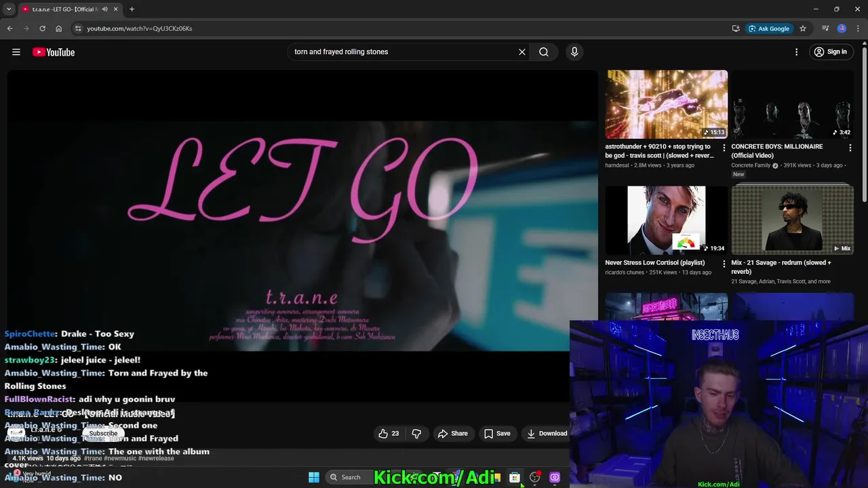Bookmark this tab with the star icon
The width and height of the screenshot is (868, 488).
(x=803, y=28)
